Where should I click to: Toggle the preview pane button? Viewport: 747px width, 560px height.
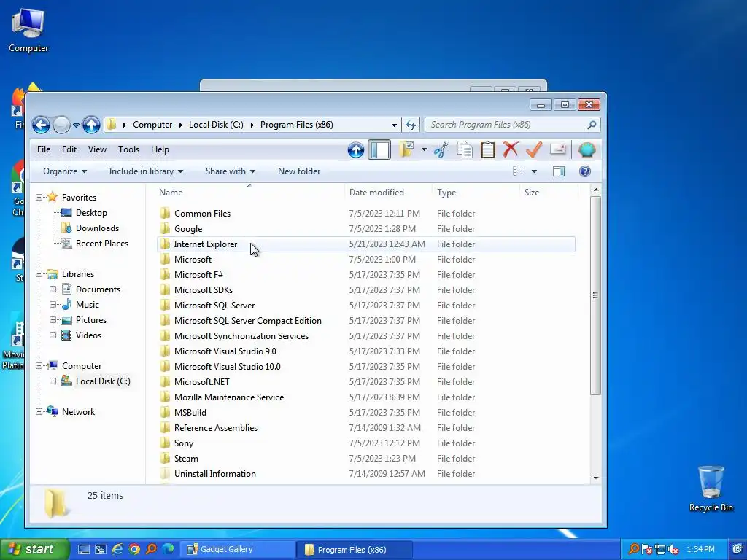pos(558,171)
